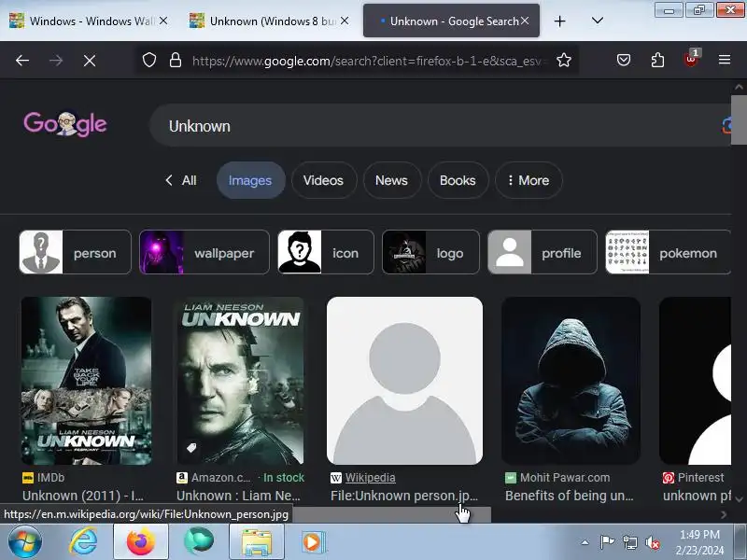Viewport: 747px width, 560px height.
Task: Open the Pinterest unknown profile thumbnail
Action: [x=695, y=381]
